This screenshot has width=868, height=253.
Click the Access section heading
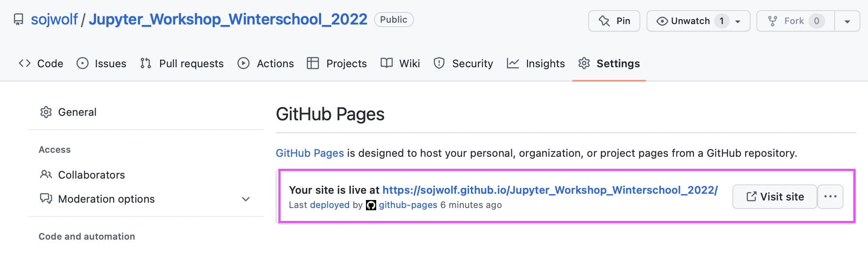(55, 150)
